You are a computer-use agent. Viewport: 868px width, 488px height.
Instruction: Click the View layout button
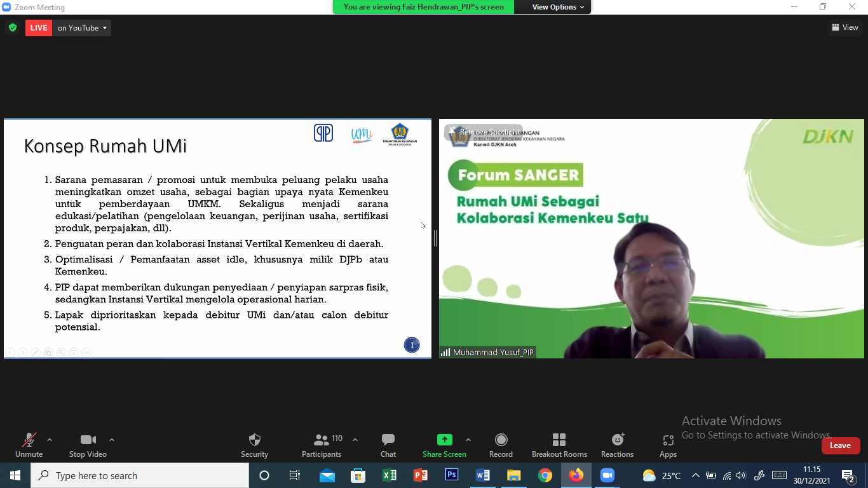coord(844,27)
